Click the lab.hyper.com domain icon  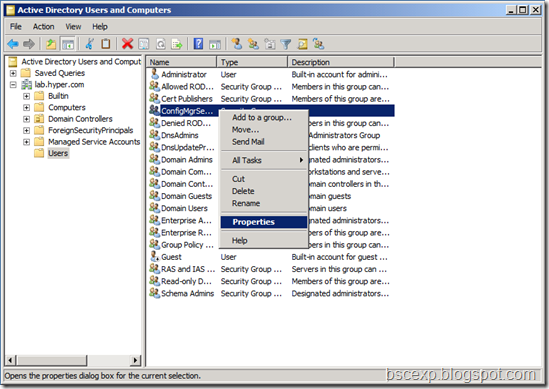tap(27, 84)
